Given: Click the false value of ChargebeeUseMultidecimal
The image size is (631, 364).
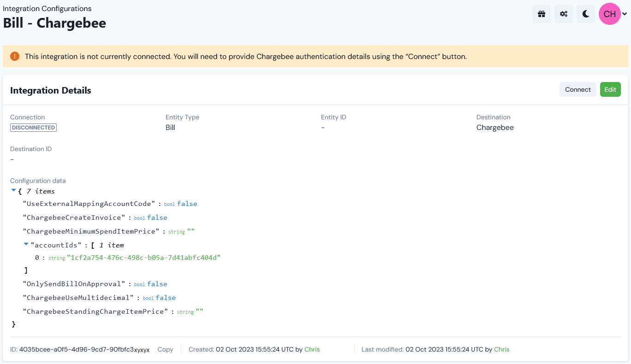Looking at the screenshot, I should pyautogui.click(x=165, y=298).
